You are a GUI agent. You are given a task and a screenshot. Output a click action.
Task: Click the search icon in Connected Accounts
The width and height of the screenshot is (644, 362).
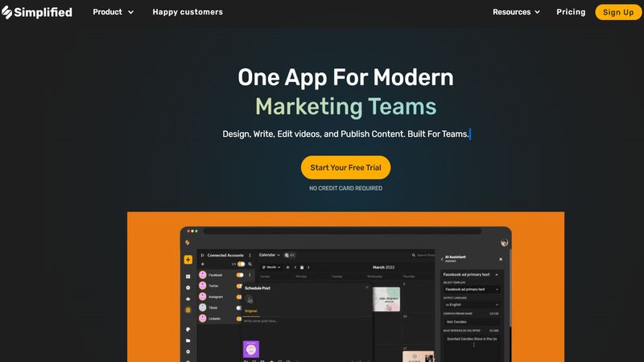pyautogui.click(x=250, y=264)
